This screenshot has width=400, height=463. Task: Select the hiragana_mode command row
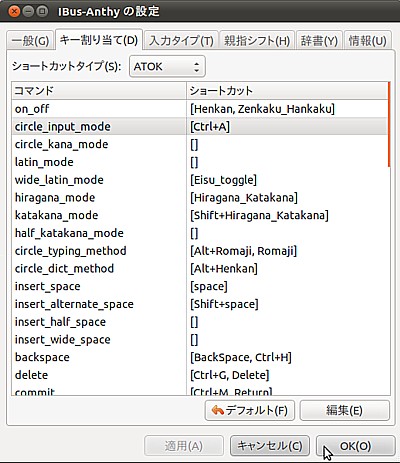coord(200,197)
